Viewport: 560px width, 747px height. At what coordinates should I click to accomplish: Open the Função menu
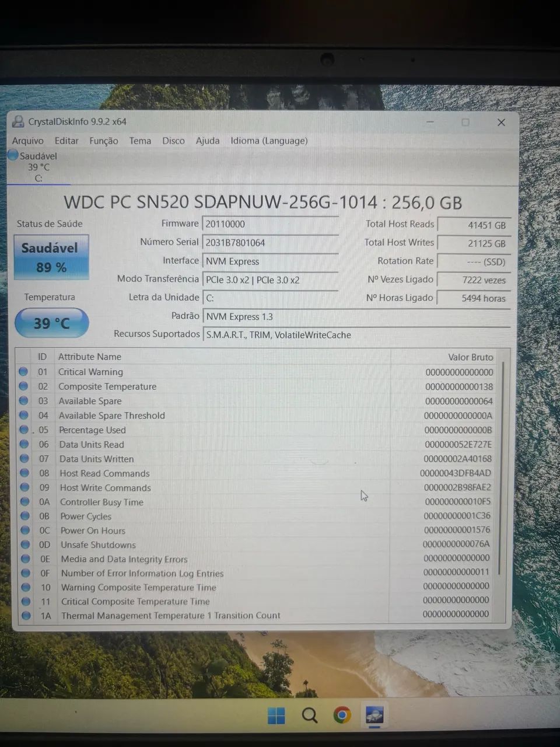[x=104, y=141]
